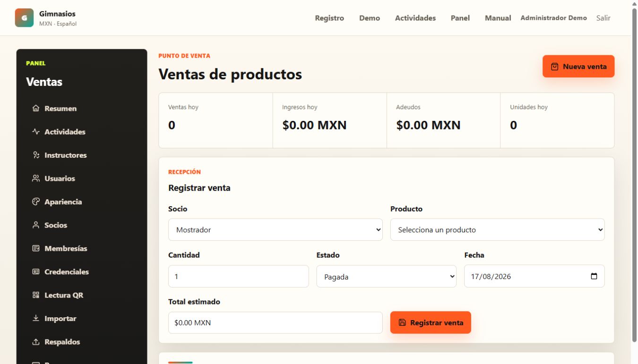Expand the Producto dropdown
The height and width of the screenshot is (364, 638).
pyautogui.click(x=498, y=229)
